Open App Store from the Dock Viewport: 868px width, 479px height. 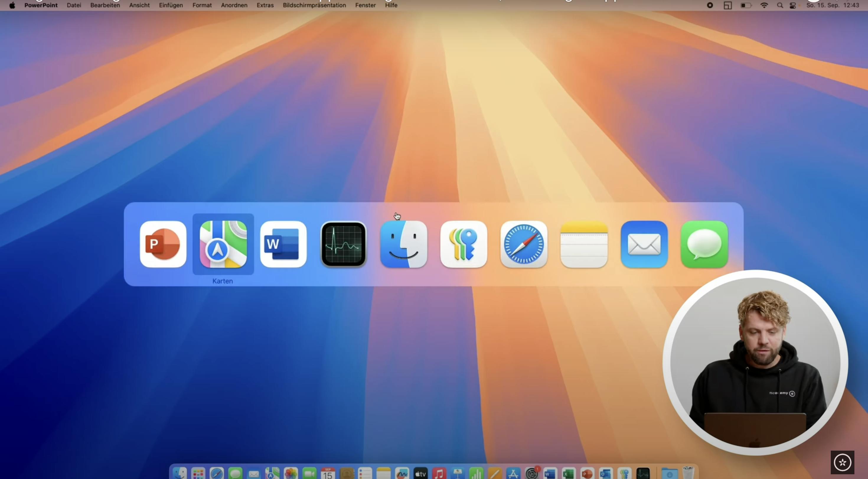point(513,473)
